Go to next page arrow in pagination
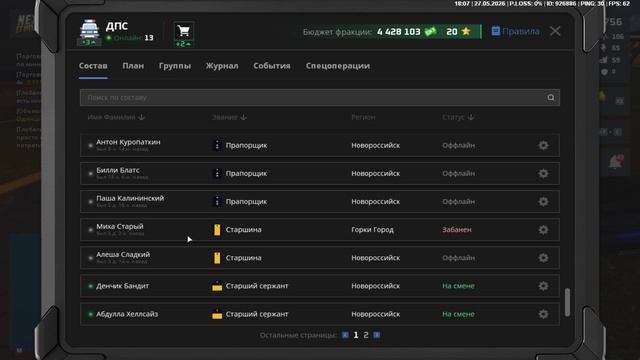This screenshot has height=360, width=640. coord(377,335)
